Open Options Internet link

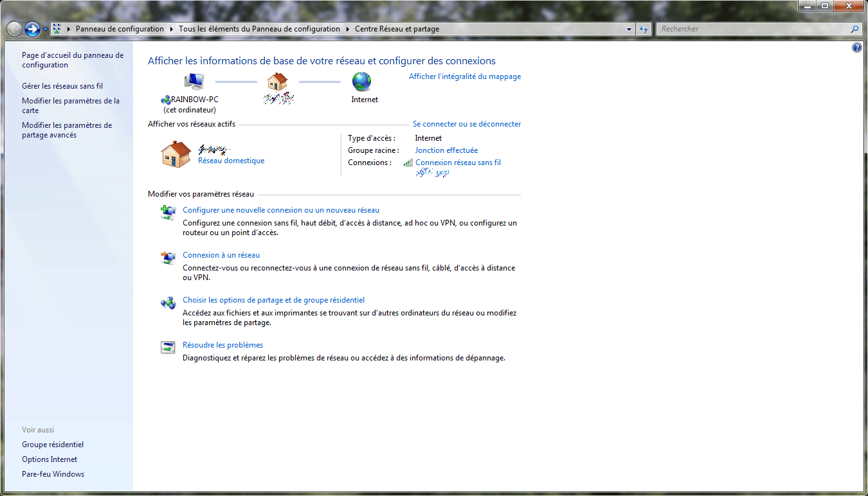pyautogui.click(x=50, y=459)
